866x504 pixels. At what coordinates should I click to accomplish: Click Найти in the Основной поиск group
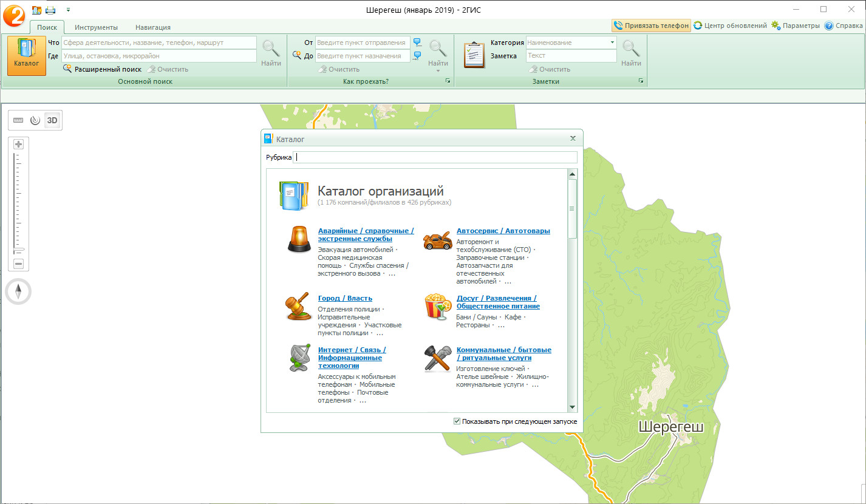pos(271,53)
